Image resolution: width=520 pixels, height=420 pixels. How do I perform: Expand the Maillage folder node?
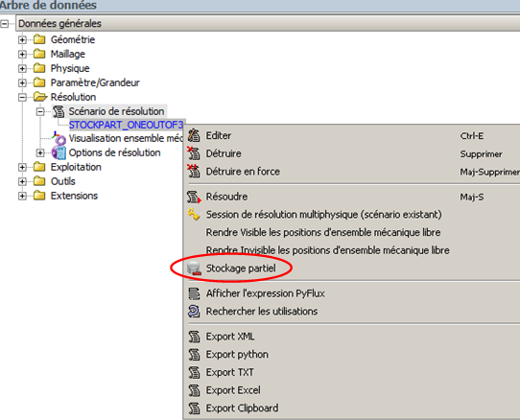22,54
